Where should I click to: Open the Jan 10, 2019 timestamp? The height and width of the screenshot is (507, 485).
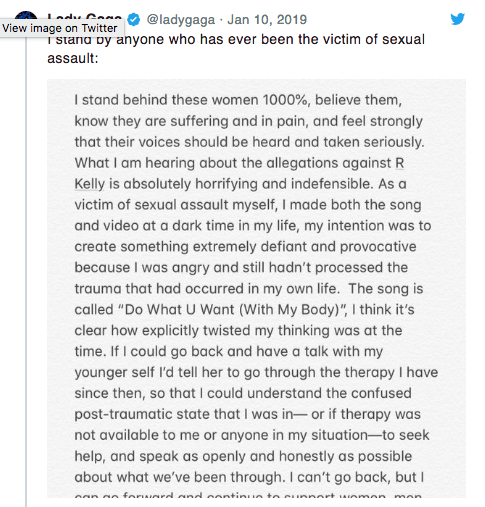coord(267,20)
